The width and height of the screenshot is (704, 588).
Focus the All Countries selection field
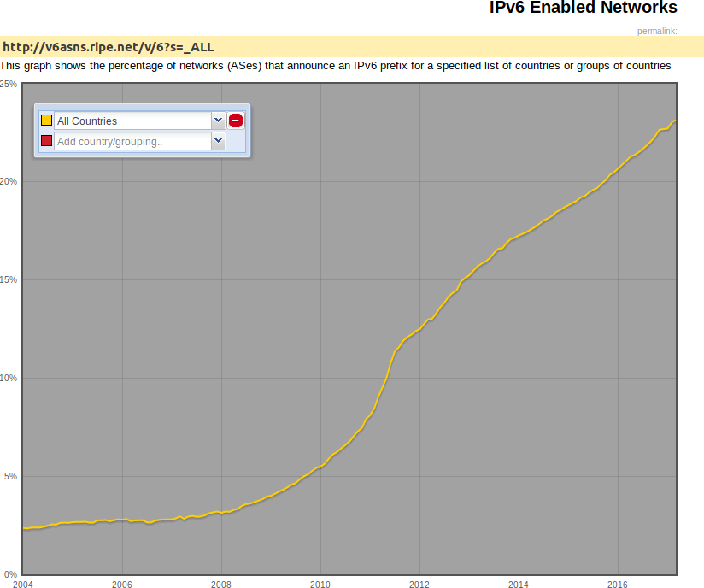tap(133, 121)
